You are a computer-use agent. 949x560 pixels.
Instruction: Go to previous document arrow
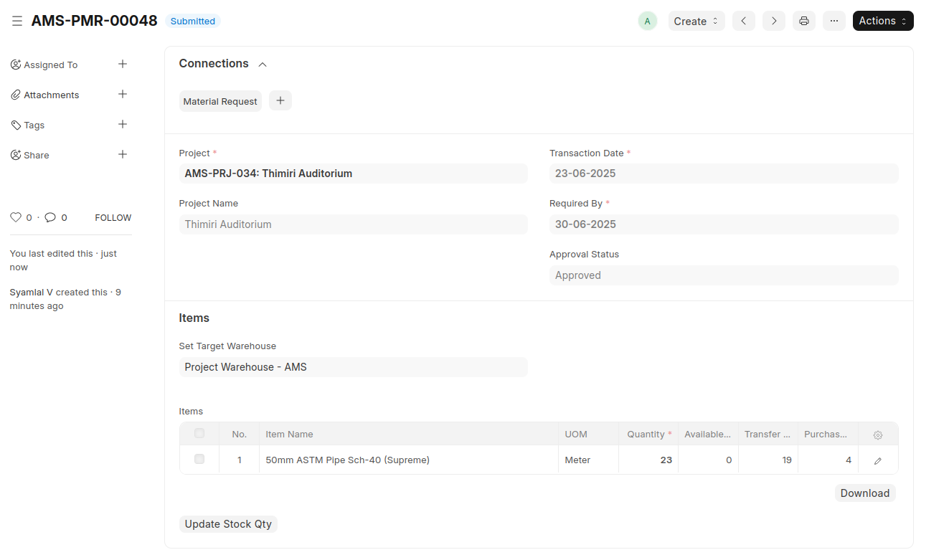(x=743, y=21)
